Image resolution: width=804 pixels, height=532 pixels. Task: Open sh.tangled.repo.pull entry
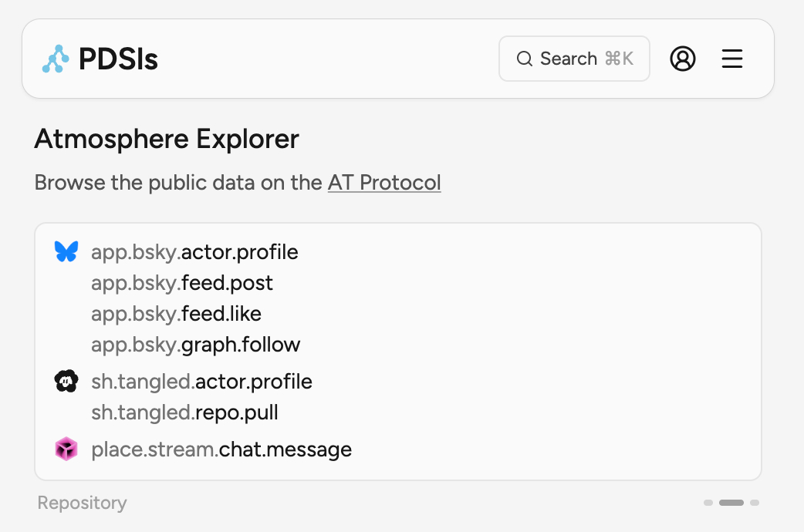[184, 412]
